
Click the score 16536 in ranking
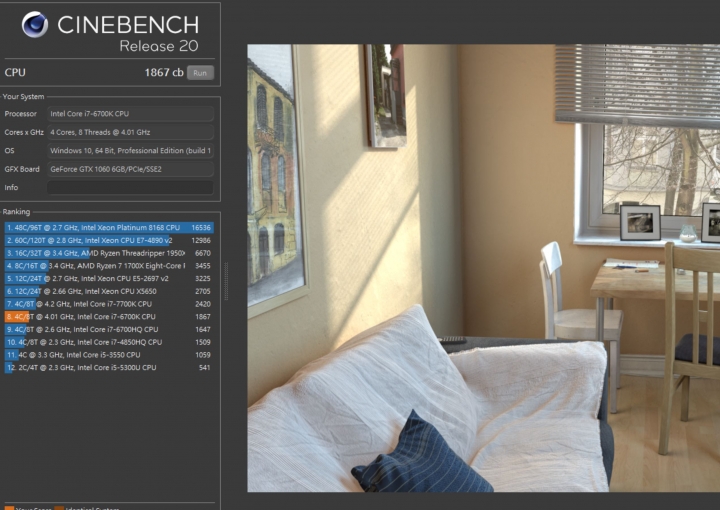201,228
